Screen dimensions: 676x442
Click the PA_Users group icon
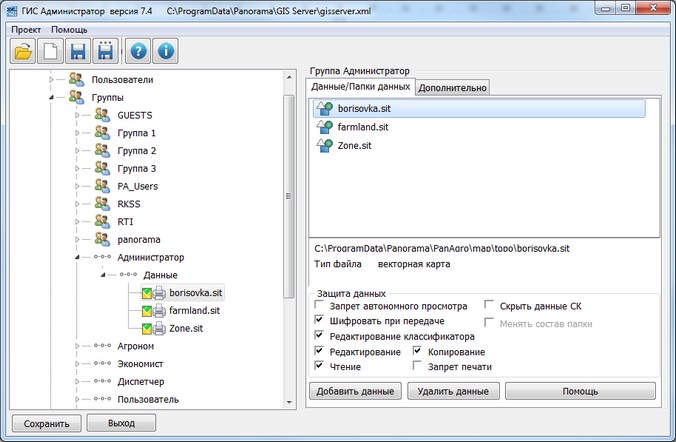(x=102, y=186)
